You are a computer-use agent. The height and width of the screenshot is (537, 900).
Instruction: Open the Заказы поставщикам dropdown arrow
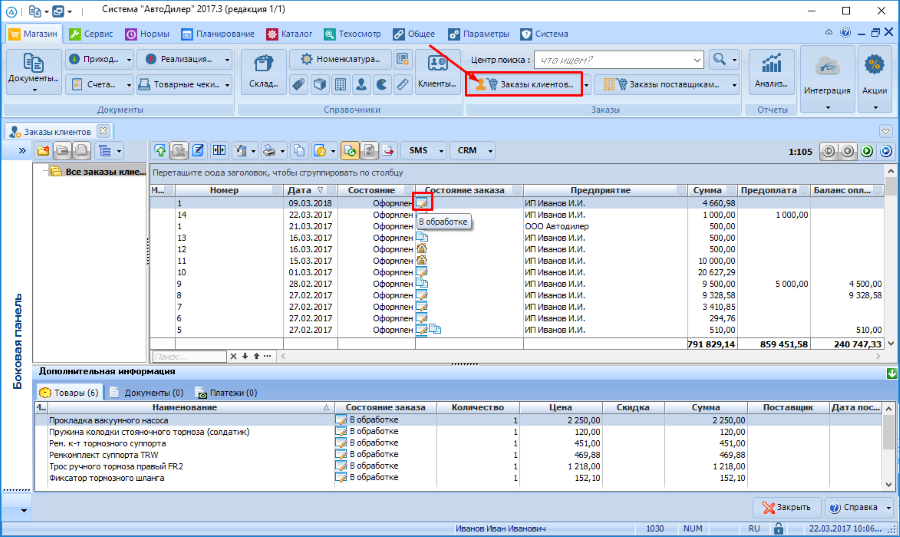pos(734,85)
